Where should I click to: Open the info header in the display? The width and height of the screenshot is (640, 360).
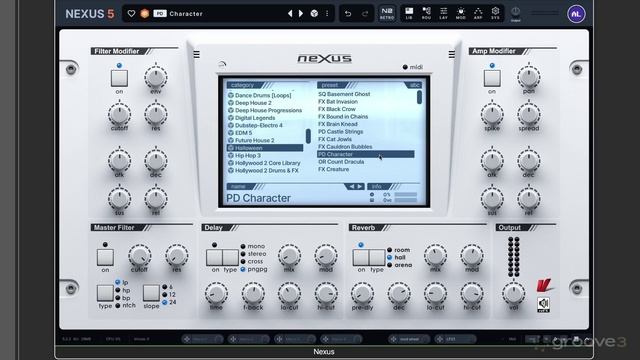(x=377, y=187)
